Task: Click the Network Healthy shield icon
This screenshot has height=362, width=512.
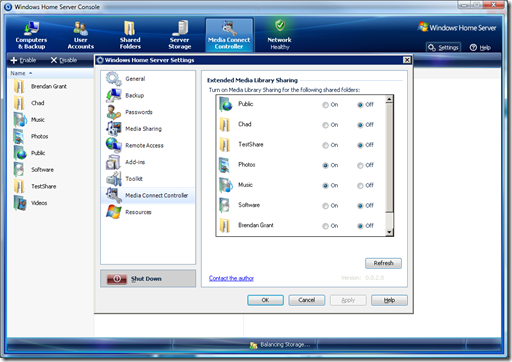Action: [x=280, y=25]
